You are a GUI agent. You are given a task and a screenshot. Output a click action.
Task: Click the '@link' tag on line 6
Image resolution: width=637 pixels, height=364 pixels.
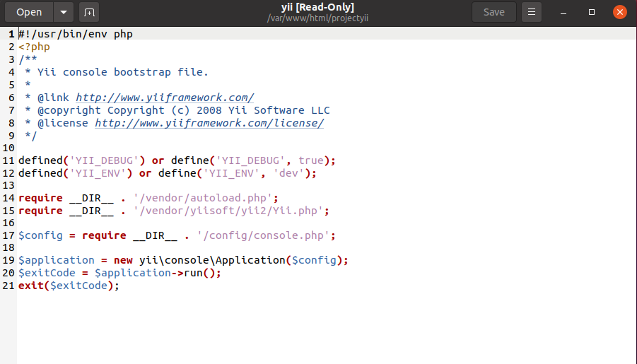[53, 98]
